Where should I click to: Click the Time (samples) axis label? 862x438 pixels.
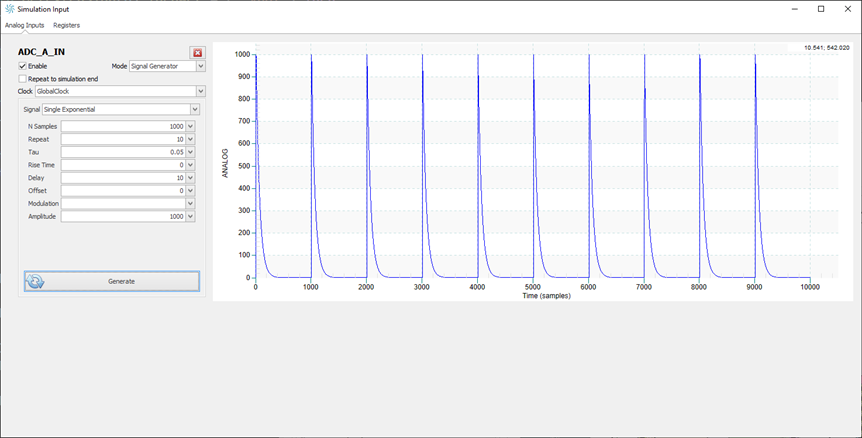pyautogui.click(x=546, y=296)
